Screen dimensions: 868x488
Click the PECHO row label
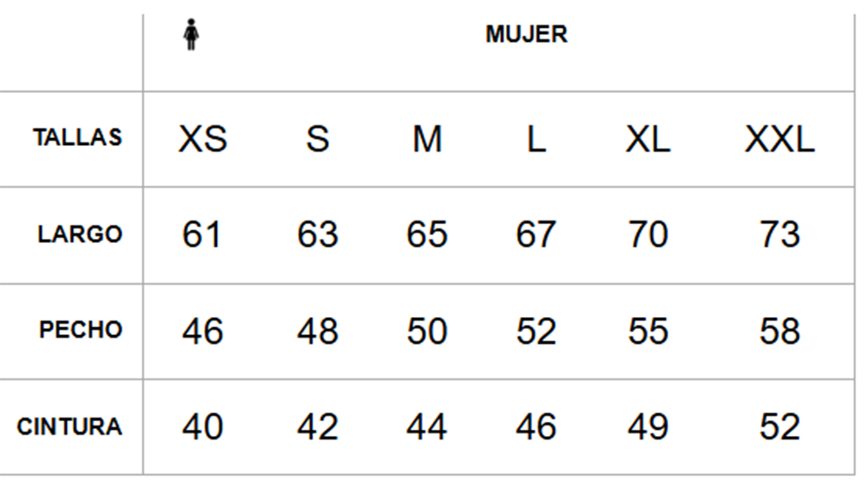[x=80, y=330]
